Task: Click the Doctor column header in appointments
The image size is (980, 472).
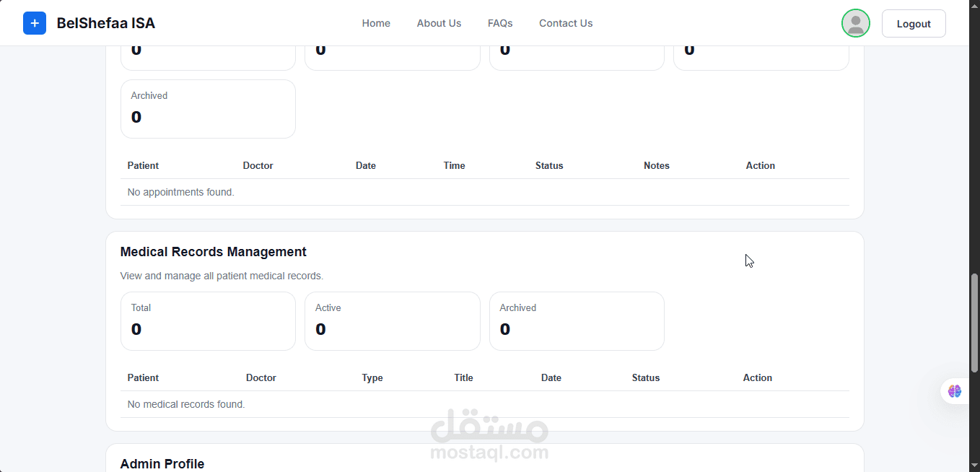Action: tap(258, 165)
